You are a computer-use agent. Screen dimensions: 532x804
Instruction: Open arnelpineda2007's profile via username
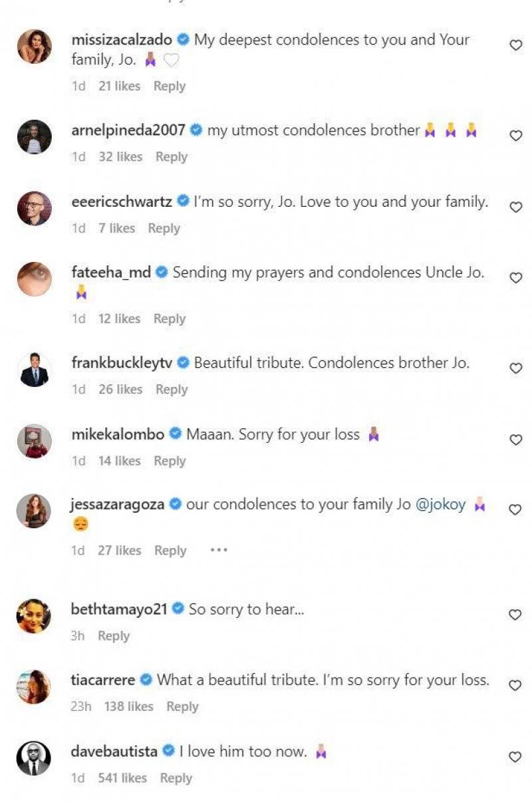(x=127, y=131)
